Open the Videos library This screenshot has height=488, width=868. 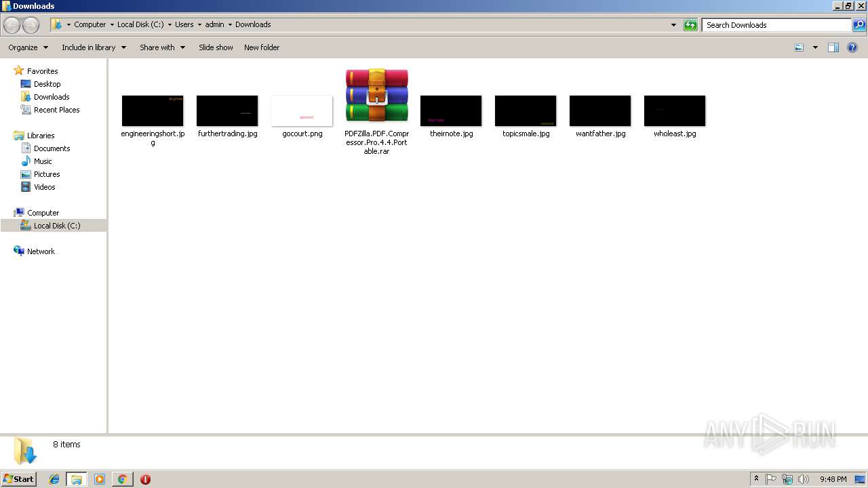pyautogui.click(x=44, y=187)
